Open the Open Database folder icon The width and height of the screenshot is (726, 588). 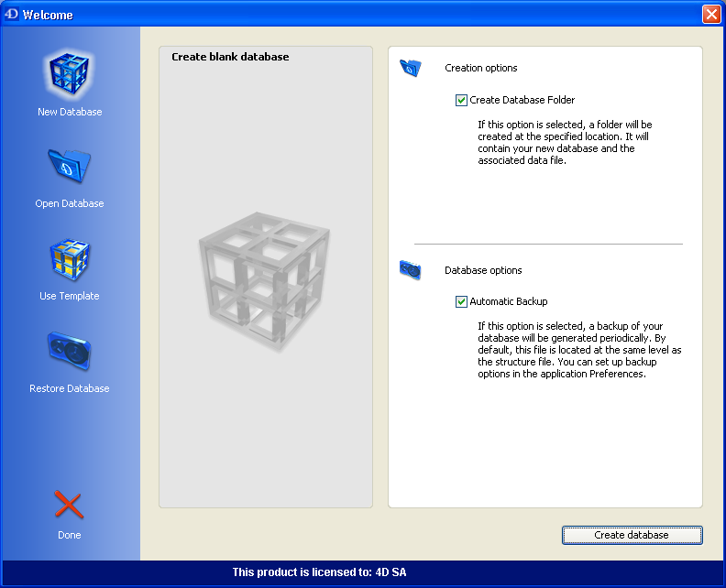70,167
